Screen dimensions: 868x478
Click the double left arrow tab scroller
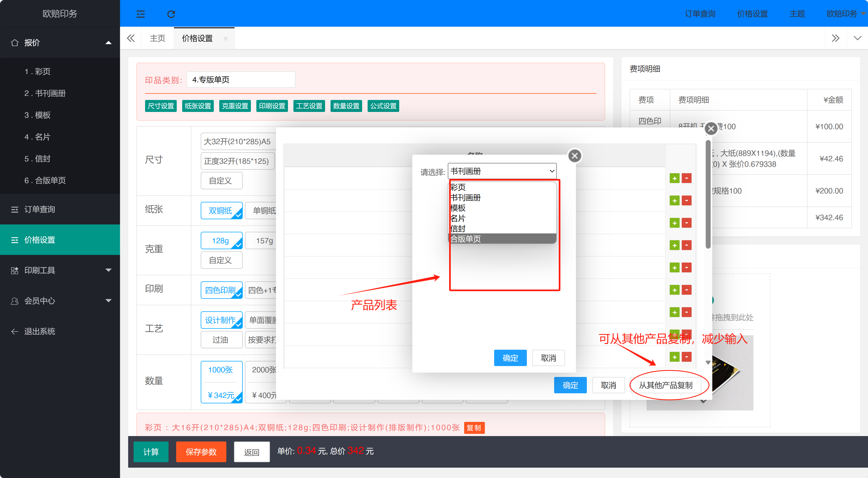click(x=131, y=38)
